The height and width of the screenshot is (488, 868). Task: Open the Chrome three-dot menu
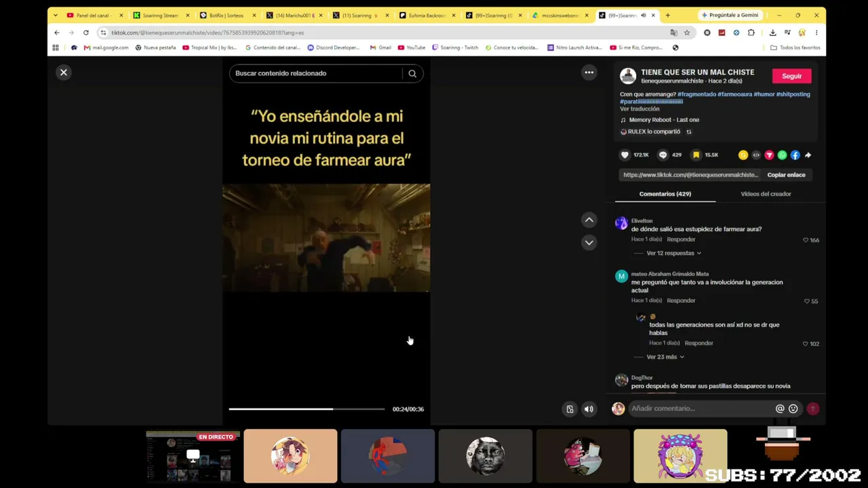pos(816,33)
